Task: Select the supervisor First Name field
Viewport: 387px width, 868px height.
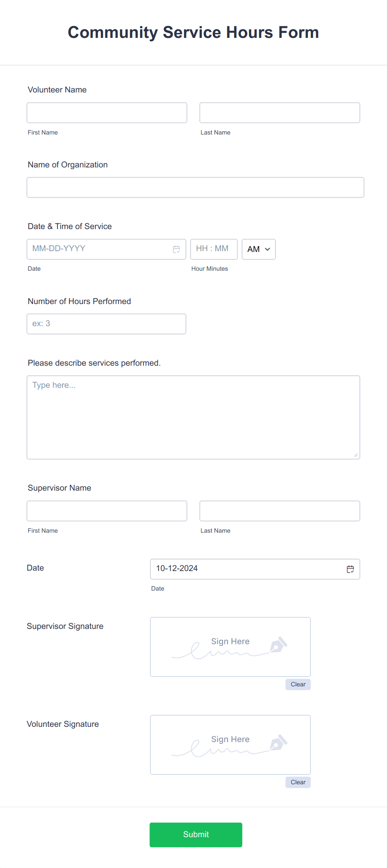Action: [107, 511]
